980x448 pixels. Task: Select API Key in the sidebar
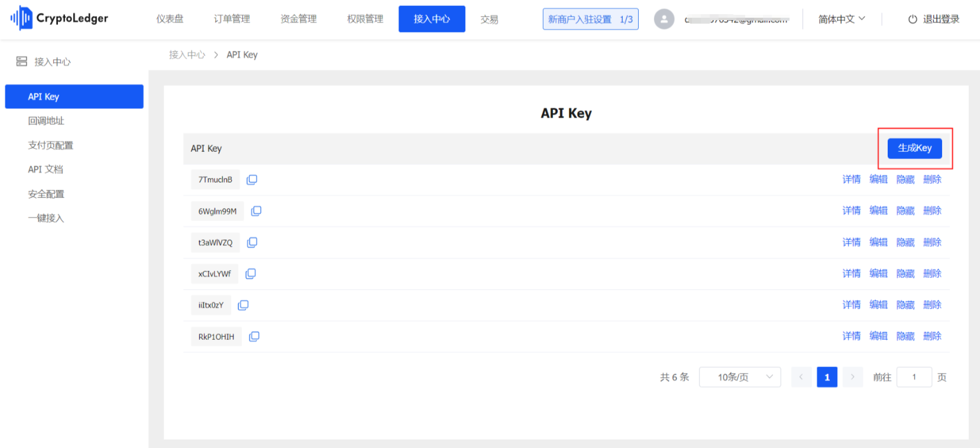(74, 96)
